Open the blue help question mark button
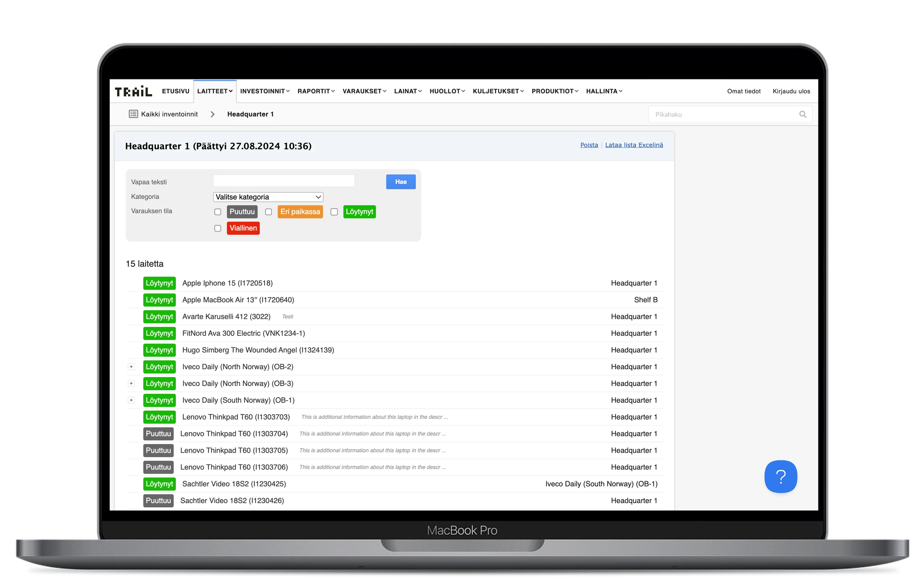The image size is (924, 588). pyautogui.click(x=781, y=476)
